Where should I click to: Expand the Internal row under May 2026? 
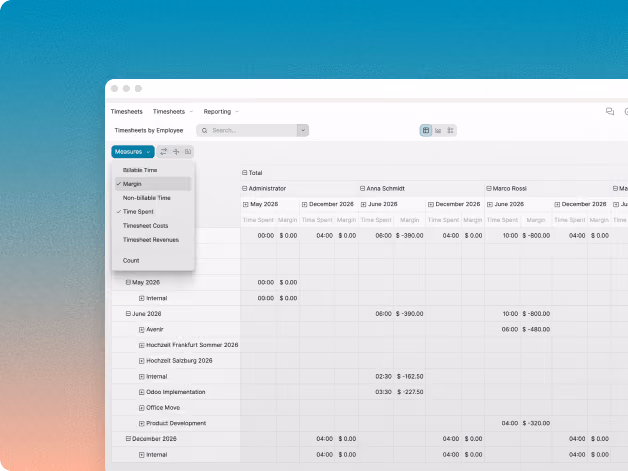click(141, 298)
